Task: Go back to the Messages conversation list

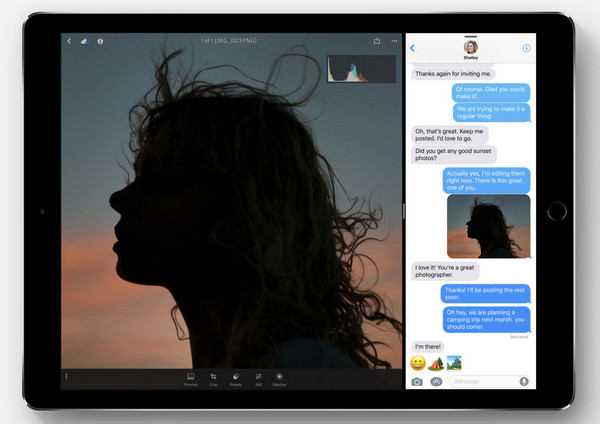Action: click(412, 48)
